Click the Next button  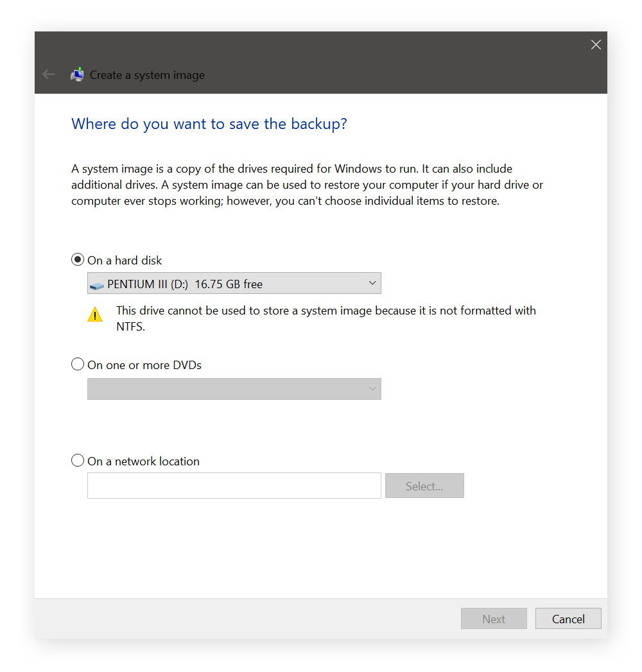pos(494,619)
